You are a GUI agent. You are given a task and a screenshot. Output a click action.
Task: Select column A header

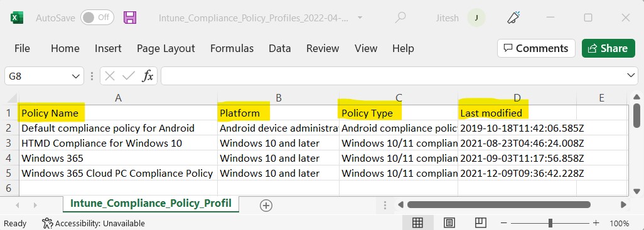[118, 98]
